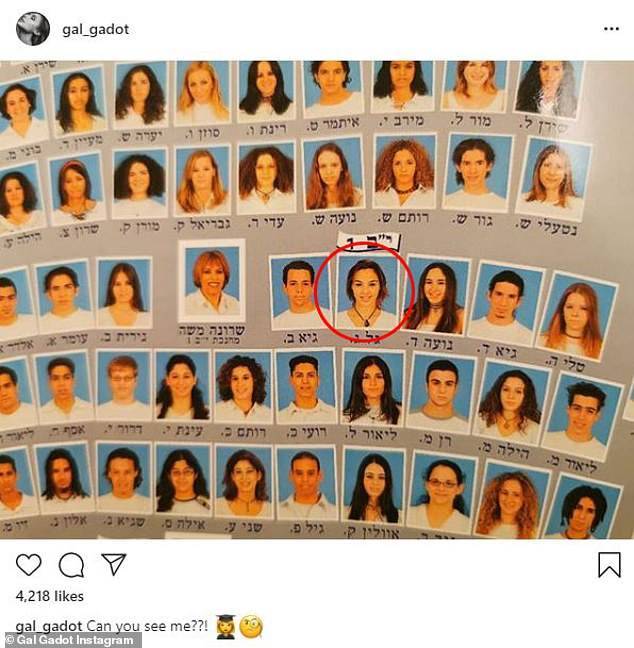Click the Gal Gadot Instagram credit watermark
Viewport: 634px width, 648px height.
point(70,641)
